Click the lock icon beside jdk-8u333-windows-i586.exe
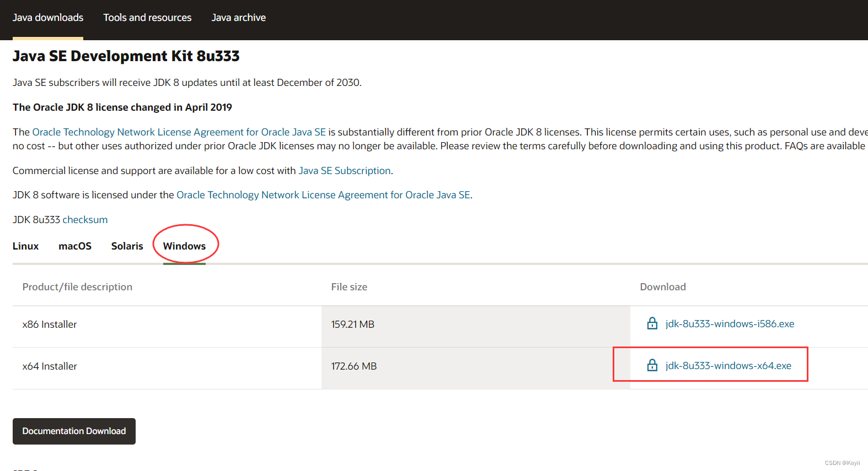The width and height of the screenshot is (868, 471). click(652, 323)
